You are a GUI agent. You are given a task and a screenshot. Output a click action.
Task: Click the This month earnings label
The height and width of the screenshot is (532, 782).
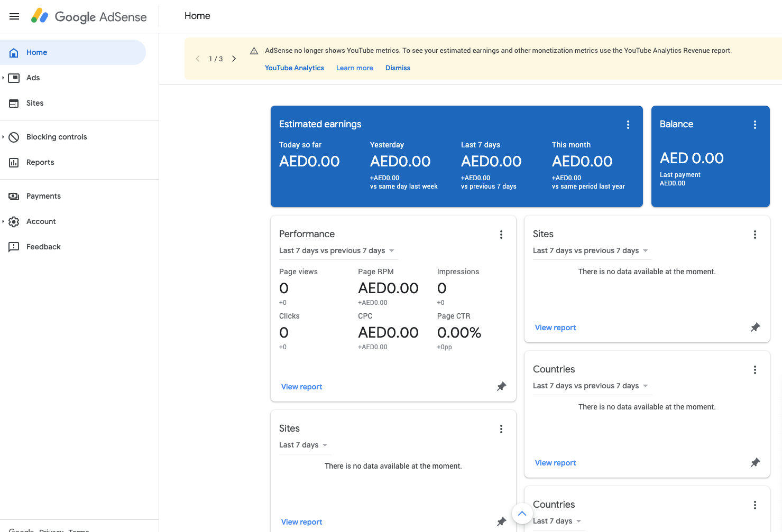[571, 145]
